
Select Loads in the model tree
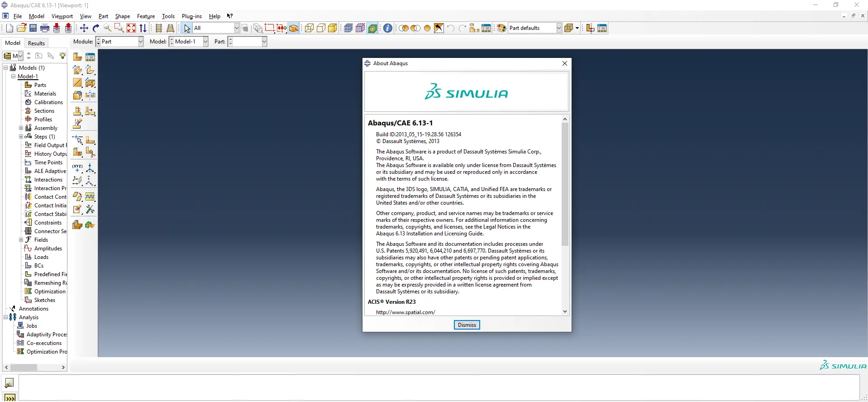point(41,257)
